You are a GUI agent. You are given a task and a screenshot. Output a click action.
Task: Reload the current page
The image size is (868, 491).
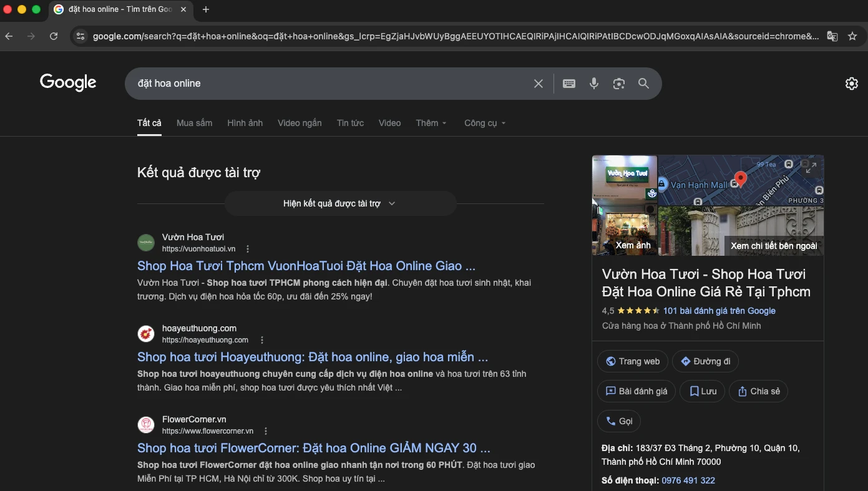[x=54, y=36]
